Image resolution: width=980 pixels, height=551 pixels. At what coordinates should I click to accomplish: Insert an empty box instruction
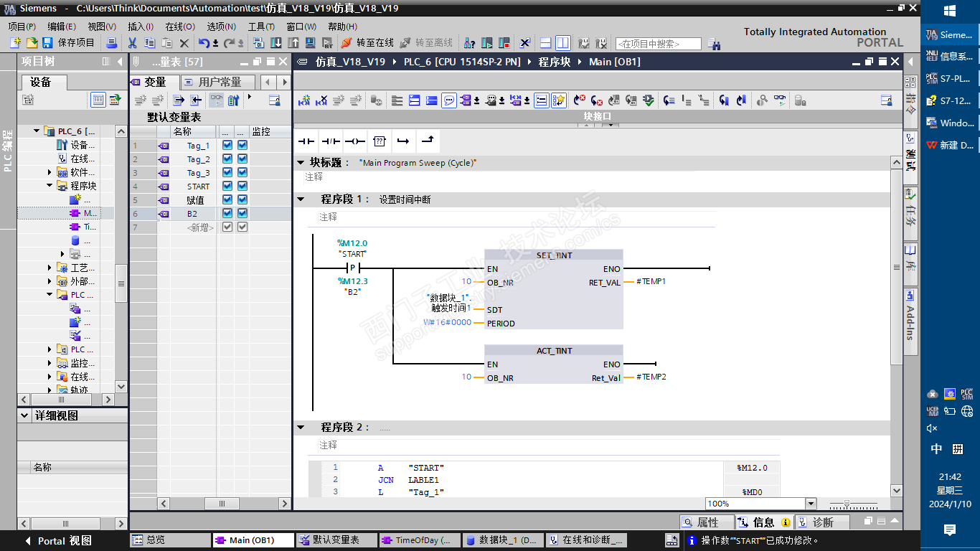[x=379, y=141]
